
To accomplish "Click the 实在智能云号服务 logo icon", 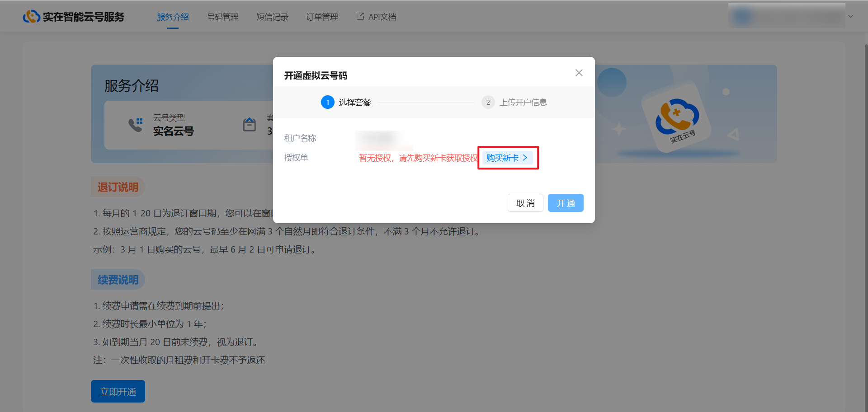I will (31, 17).
